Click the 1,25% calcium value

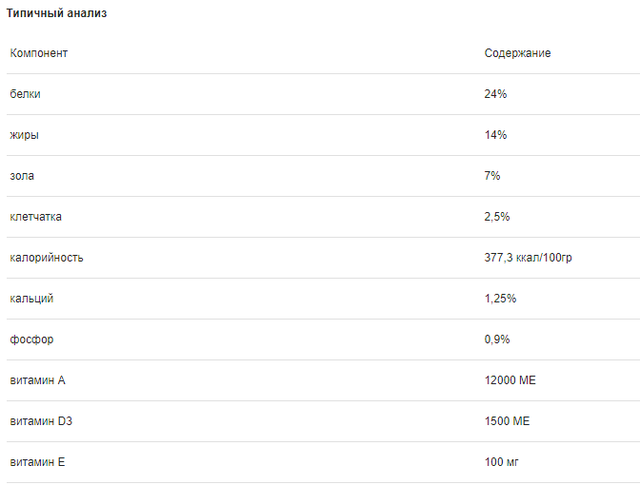[x=500, y=298]
